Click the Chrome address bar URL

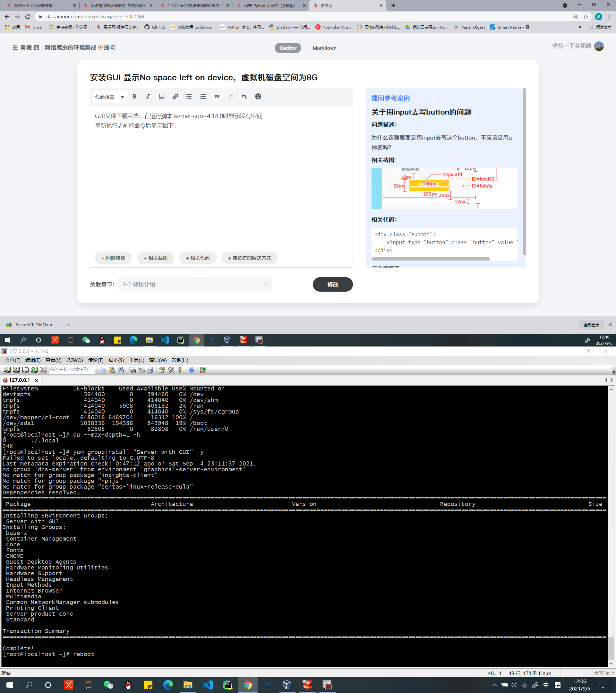click(x=95, y=17)
